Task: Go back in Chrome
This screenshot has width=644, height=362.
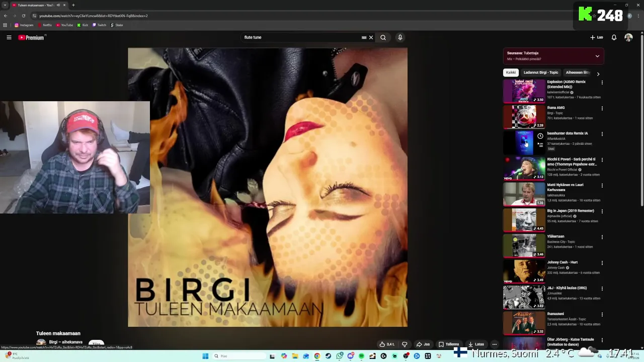Action: coord(6,16)
